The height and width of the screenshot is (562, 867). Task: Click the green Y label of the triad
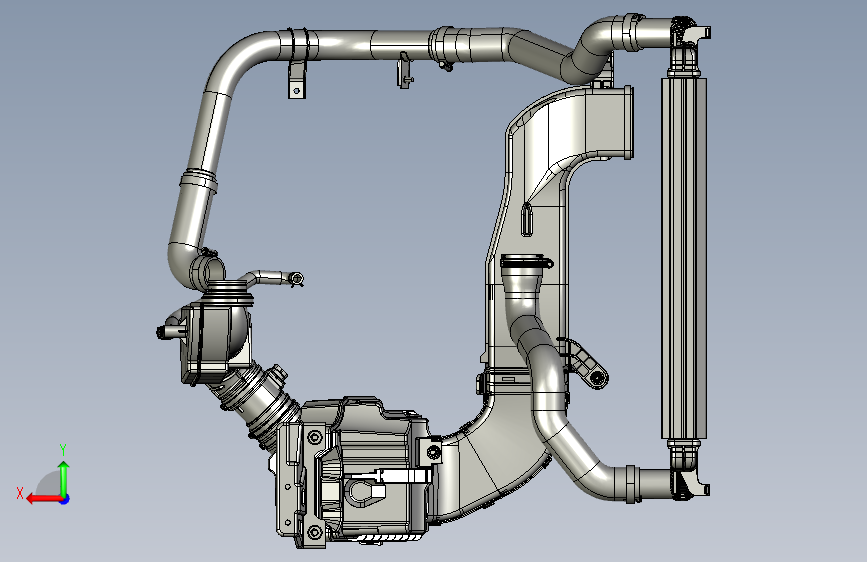pyautogui.click(x=63, y=449)
